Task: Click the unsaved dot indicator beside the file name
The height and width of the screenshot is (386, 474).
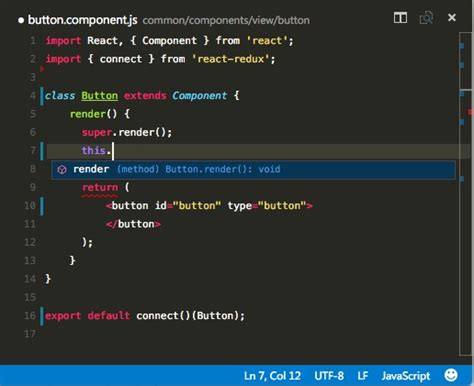Action: 21,21
